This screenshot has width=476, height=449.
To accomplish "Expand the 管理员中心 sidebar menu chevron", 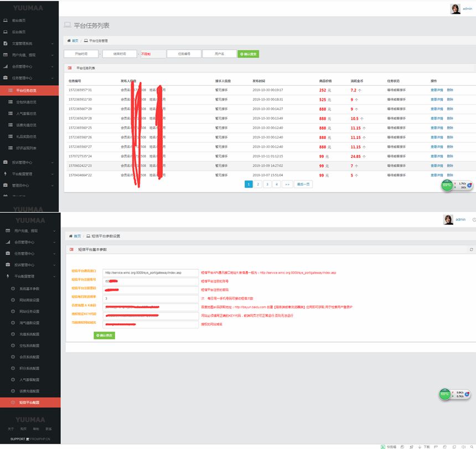I will [54, 185].
